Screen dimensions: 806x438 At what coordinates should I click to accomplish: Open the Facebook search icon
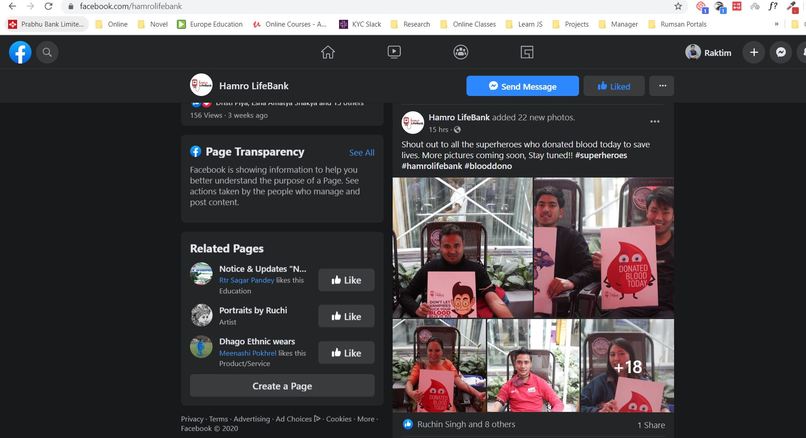pos(47,52)
